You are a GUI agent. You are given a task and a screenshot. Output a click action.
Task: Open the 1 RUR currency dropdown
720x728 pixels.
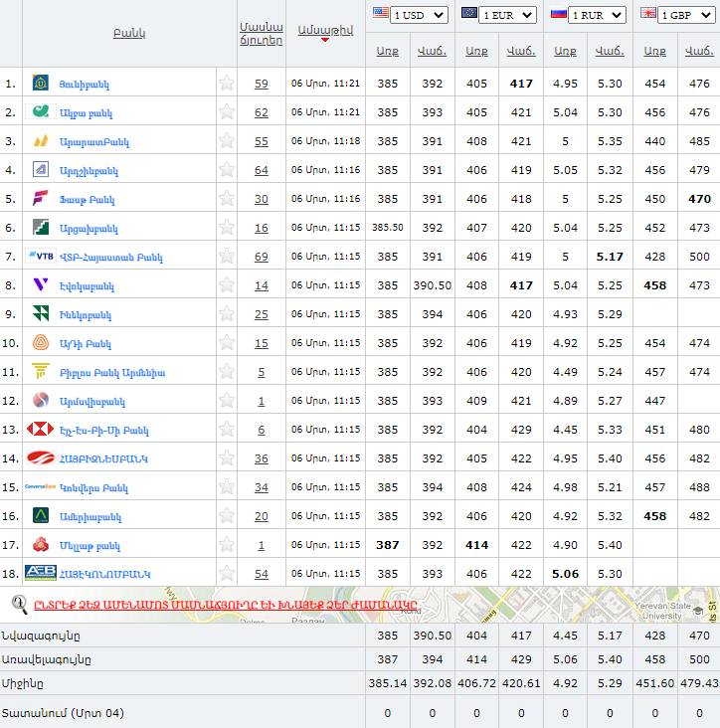(x=597, y=15)
